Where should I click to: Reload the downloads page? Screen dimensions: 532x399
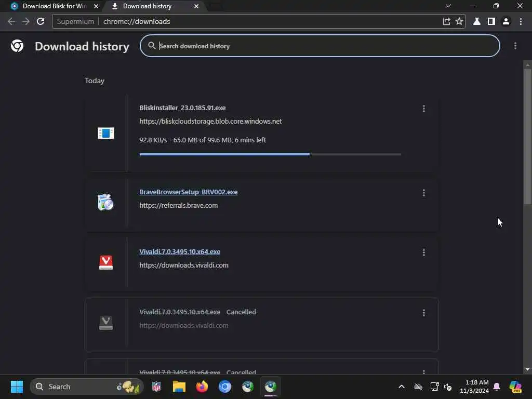(41, 21)
